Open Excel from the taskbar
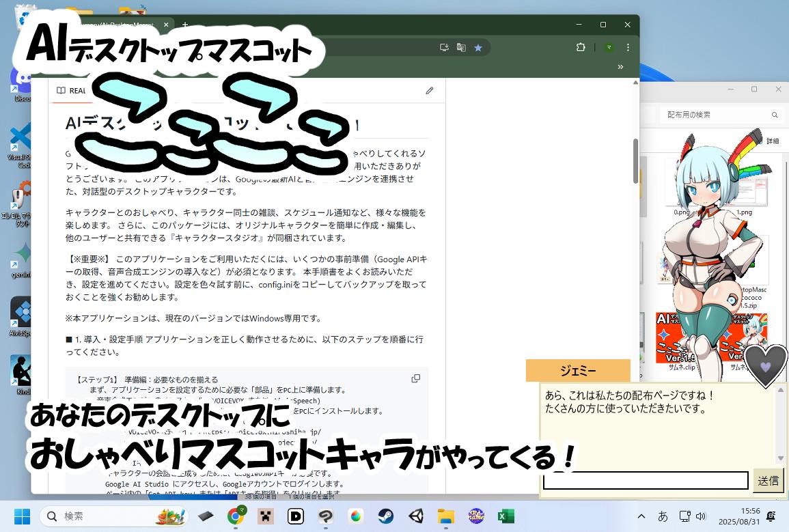This screenshot has height=532, width=789. pos(506,516)
